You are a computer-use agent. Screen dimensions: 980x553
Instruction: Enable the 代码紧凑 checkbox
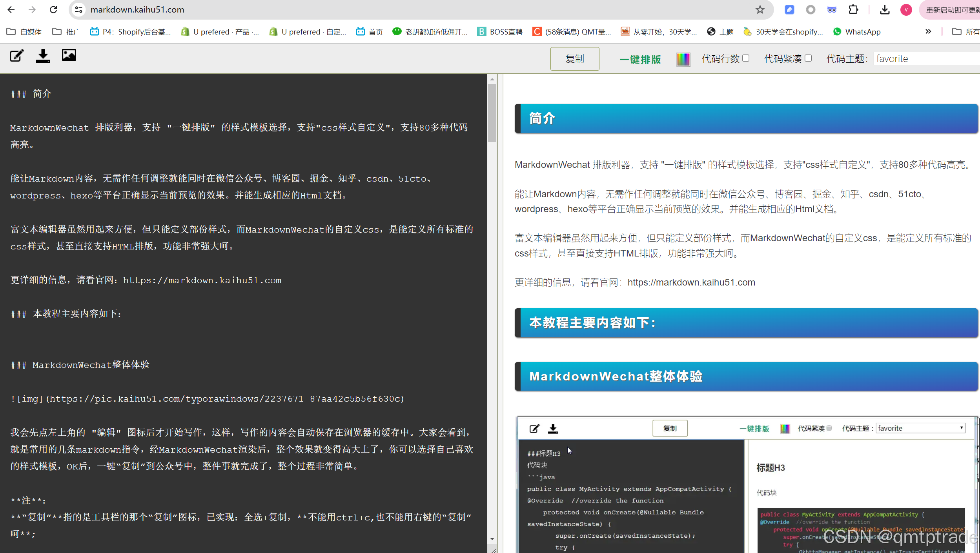[808, 58]
